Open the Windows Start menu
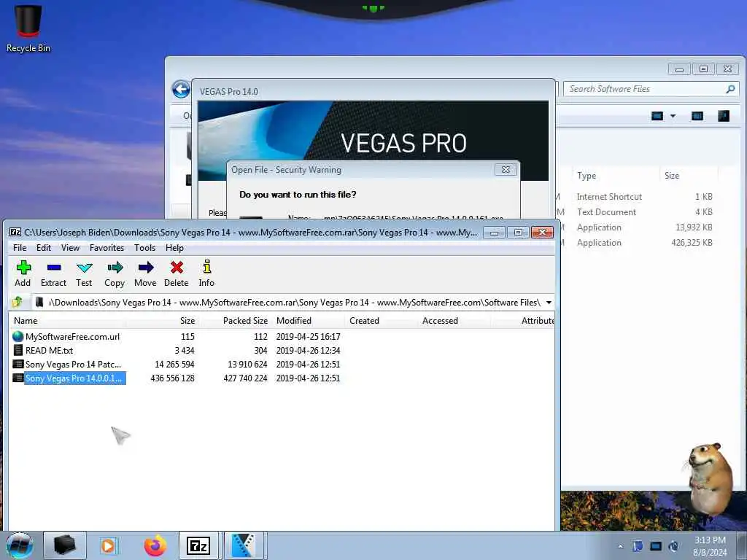The height and width of the screenshot is (560, 747). tap(20, 545)
